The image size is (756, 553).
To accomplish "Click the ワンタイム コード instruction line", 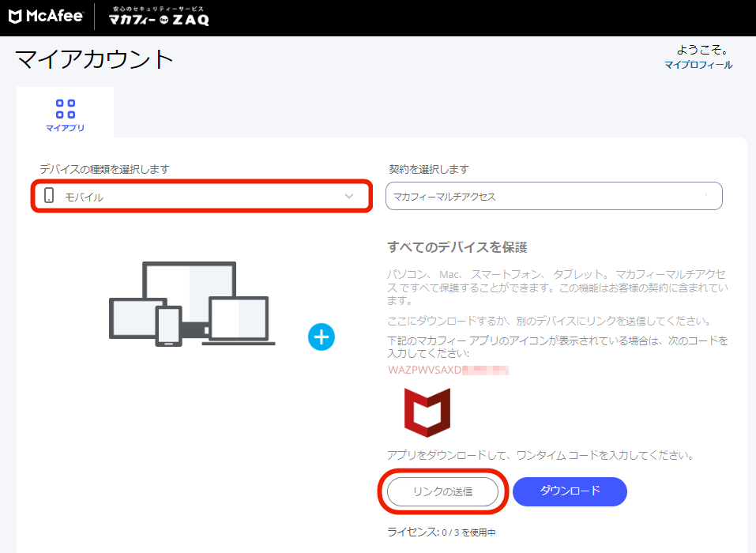I will [540, 455].
